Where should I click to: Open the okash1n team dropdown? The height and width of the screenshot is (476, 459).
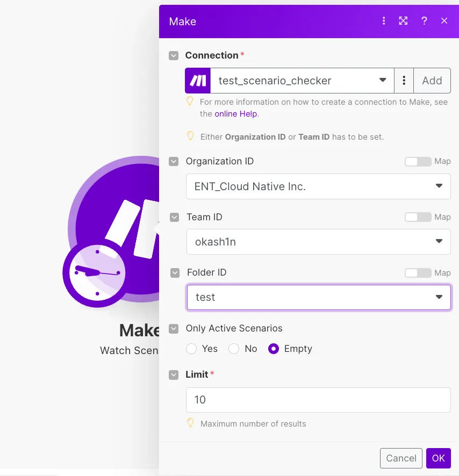pyautogui.click(x=318, y=242)
